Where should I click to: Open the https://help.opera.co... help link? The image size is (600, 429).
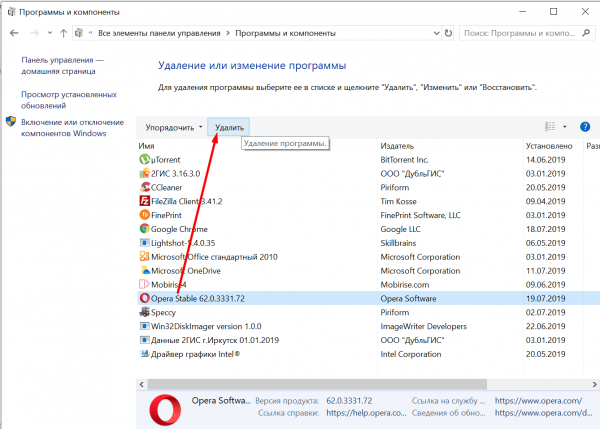coord(366,413)
